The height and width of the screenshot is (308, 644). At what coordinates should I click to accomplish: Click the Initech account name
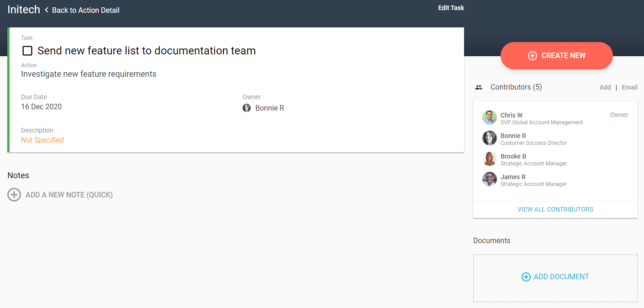click(24, 10)
